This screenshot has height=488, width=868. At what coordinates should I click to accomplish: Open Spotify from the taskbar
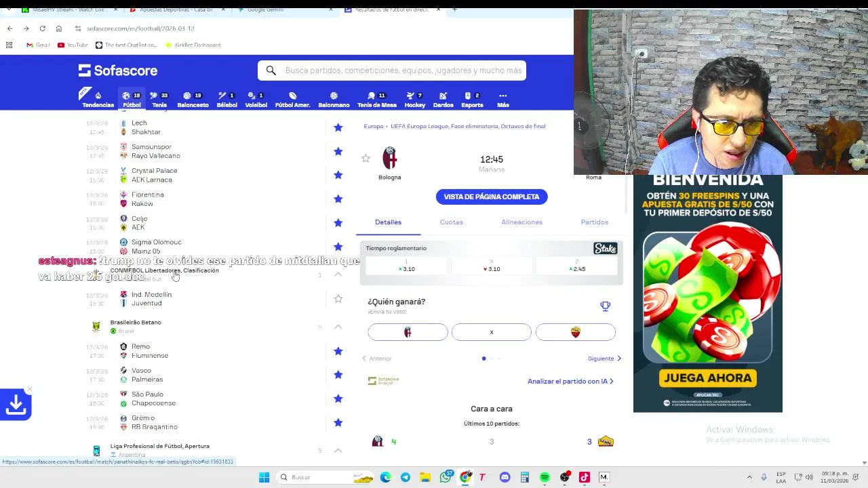(x=545, y=477)
